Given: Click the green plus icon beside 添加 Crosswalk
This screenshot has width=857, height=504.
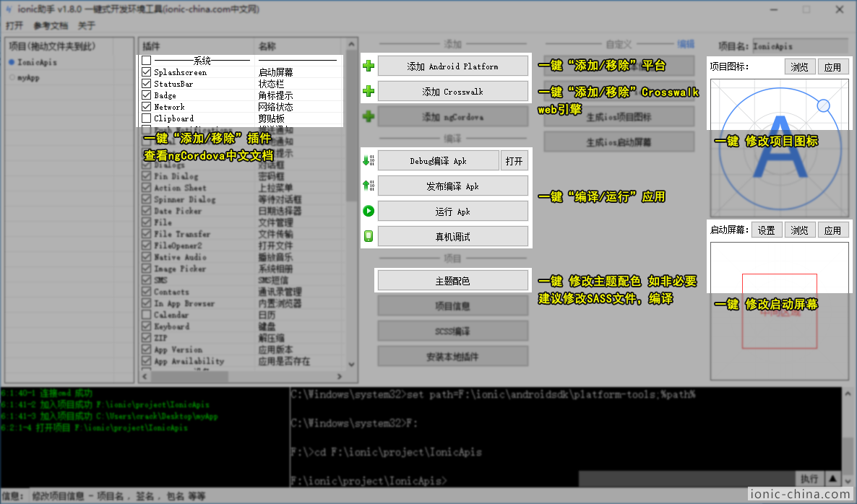Looking at the screenshot, I should pyautogui.click(x=369, y=91).
